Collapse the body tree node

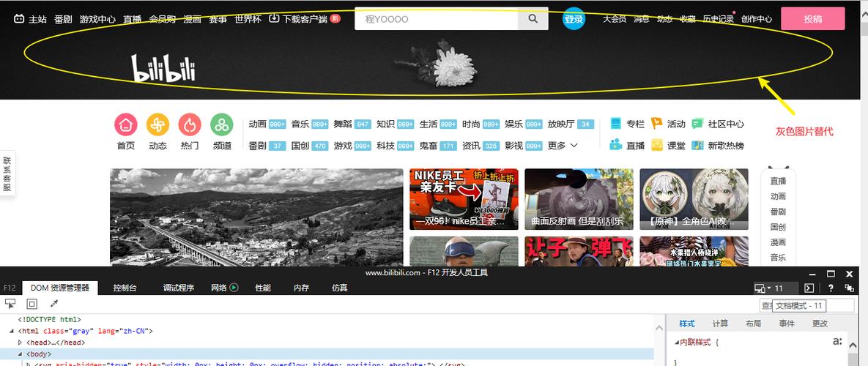(21, 354)
